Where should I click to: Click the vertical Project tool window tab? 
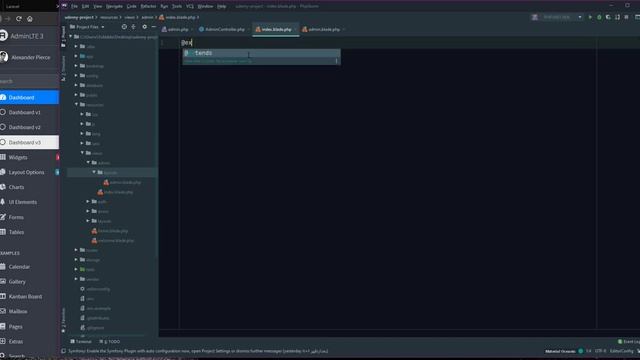click(x=63, y=37)
